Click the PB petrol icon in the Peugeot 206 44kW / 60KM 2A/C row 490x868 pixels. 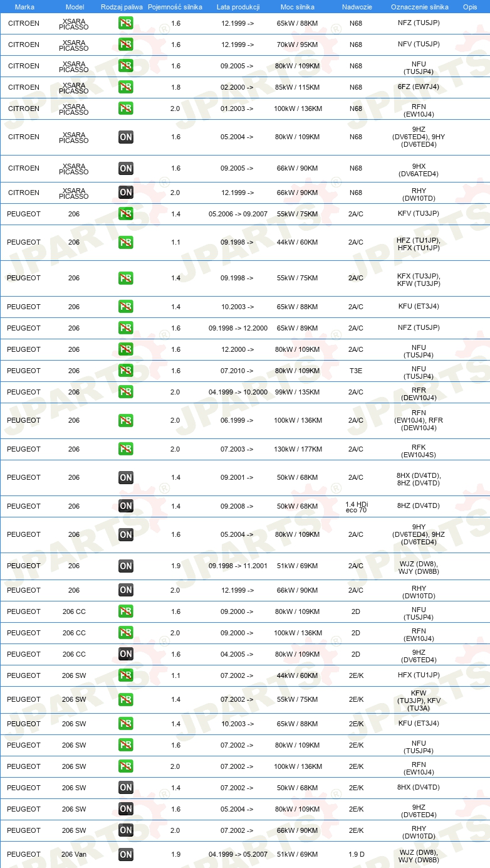[126, 242]
